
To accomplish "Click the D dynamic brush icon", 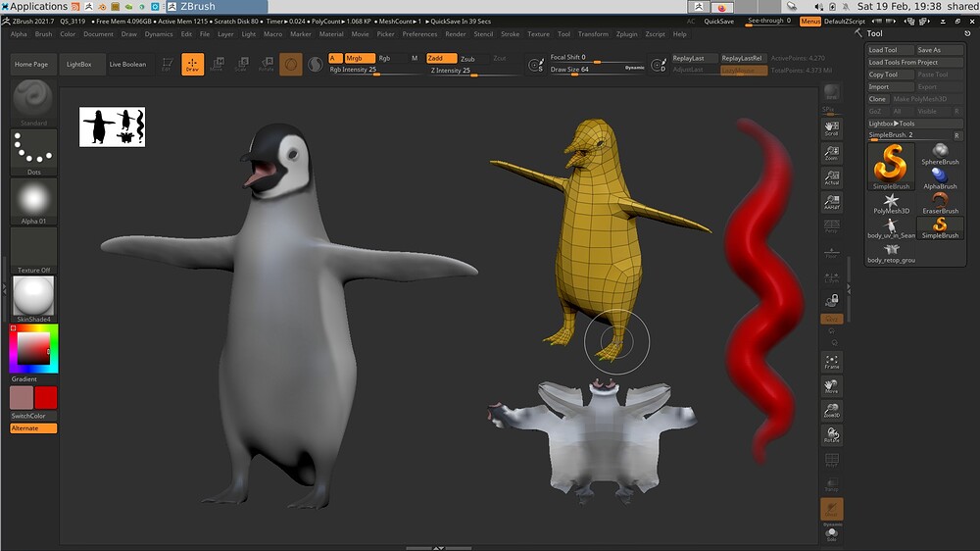I will click(x=659, y=65).
